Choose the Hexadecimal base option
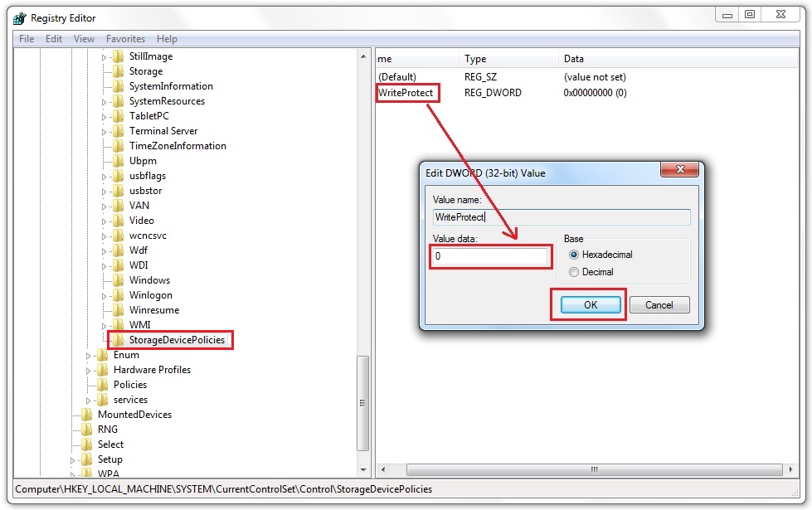Viewport: 812px width, 510px height. click(x=574, y=255)
